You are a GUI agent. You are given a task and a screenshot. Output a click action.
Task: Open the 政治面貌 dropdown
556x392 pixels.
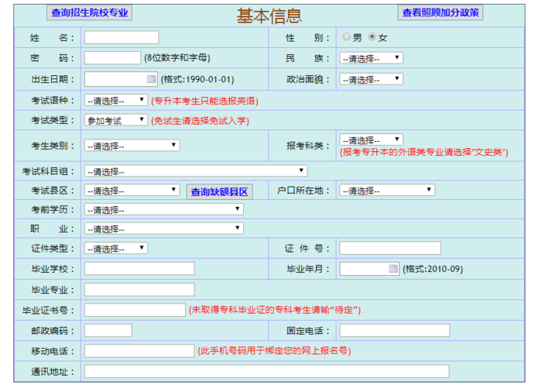(371, 79)
